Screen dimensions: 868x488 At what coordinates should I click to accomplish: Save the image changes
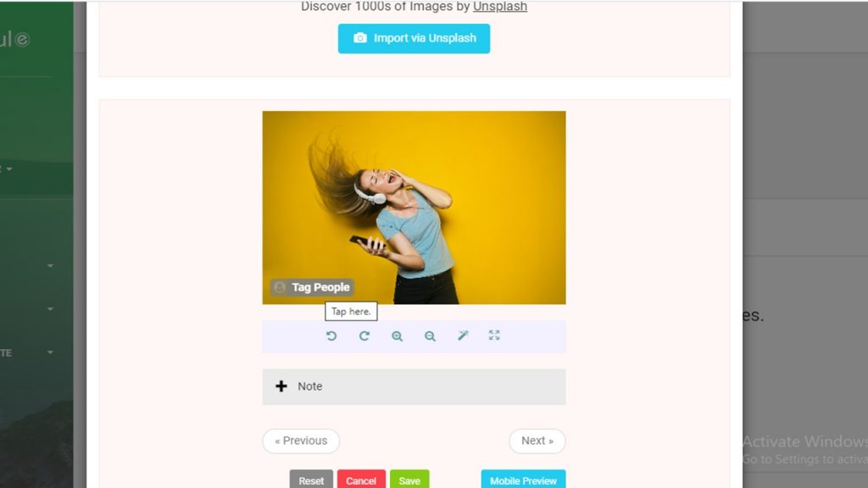pyautogui.click(x=409, y=480)
